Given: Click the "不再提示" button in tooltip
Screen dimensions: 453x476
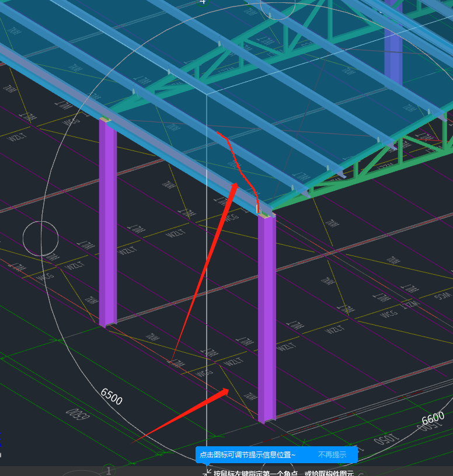Looking at the screenshot, I should pyautogui.click(x=332, y=455).
